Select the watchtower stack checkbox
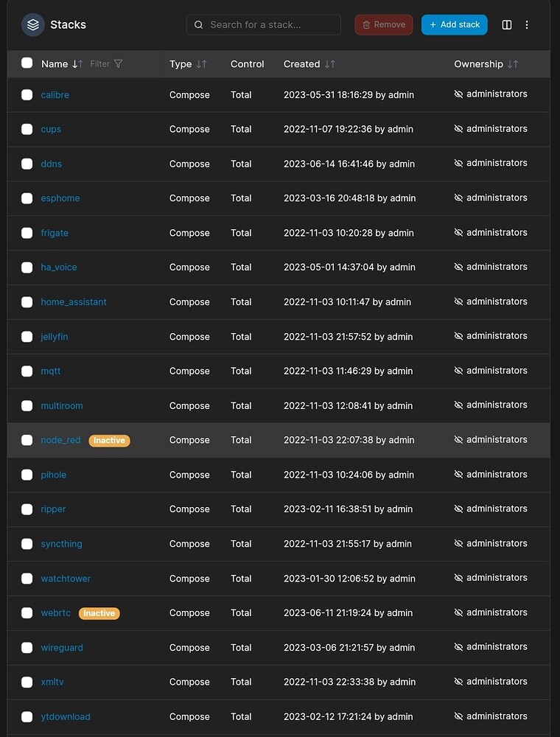This screenshot has height=737, width=560. tap(27, 579)
